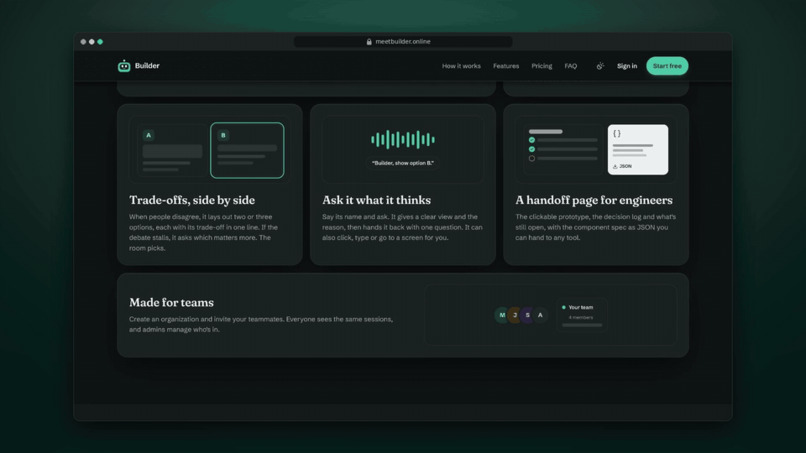Click the JSON download icon

coord(615,167)
